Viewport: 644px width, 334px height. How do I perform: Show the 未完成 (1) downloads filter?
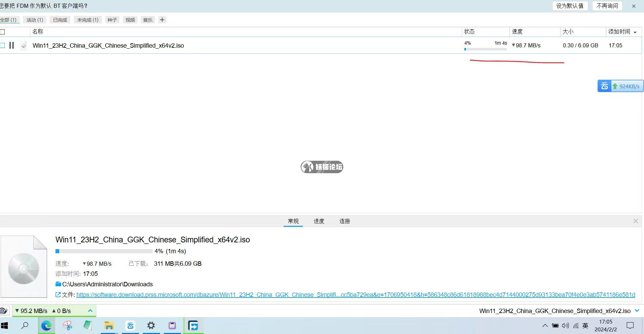coord(88,20)
